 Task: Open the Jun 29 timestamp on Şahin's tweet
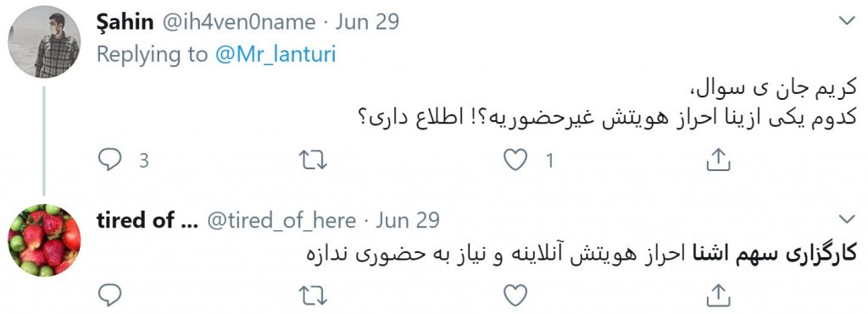point(367,22)
